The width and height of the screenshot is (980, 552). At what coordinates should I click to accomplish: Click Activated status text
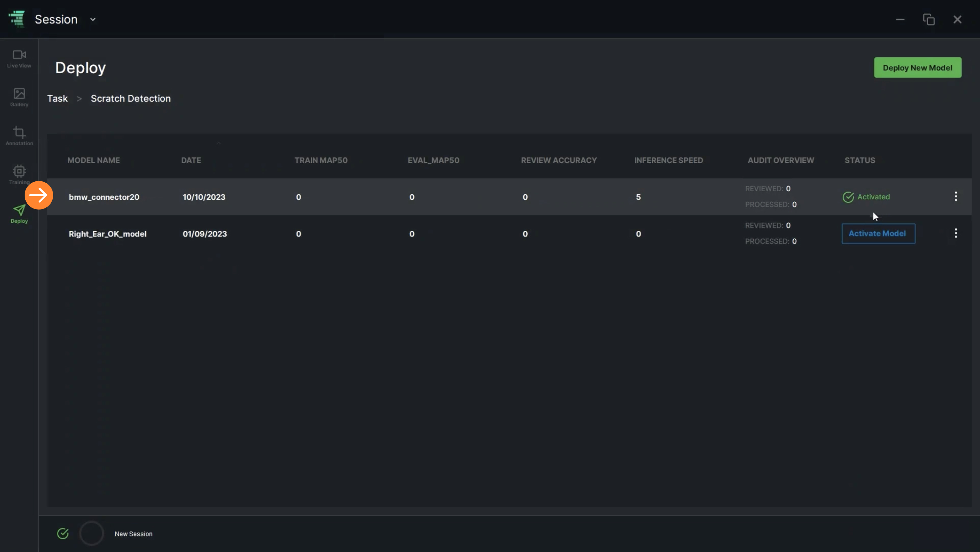pos(873,197)
